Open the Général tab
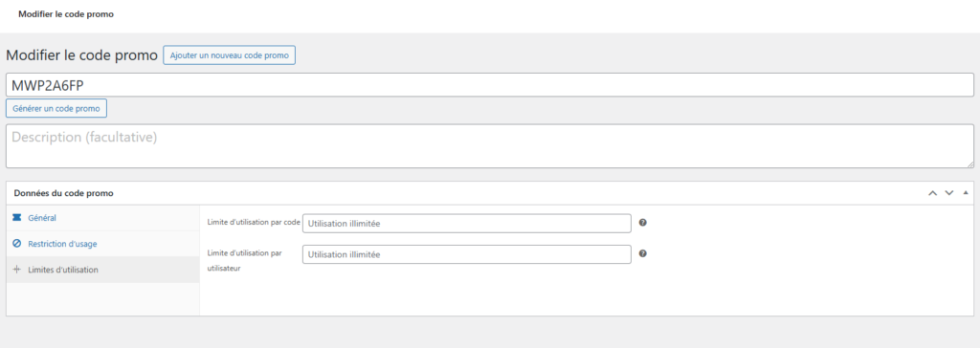The width and height of the screenshot is (980, 348). (x=103, y=218)
